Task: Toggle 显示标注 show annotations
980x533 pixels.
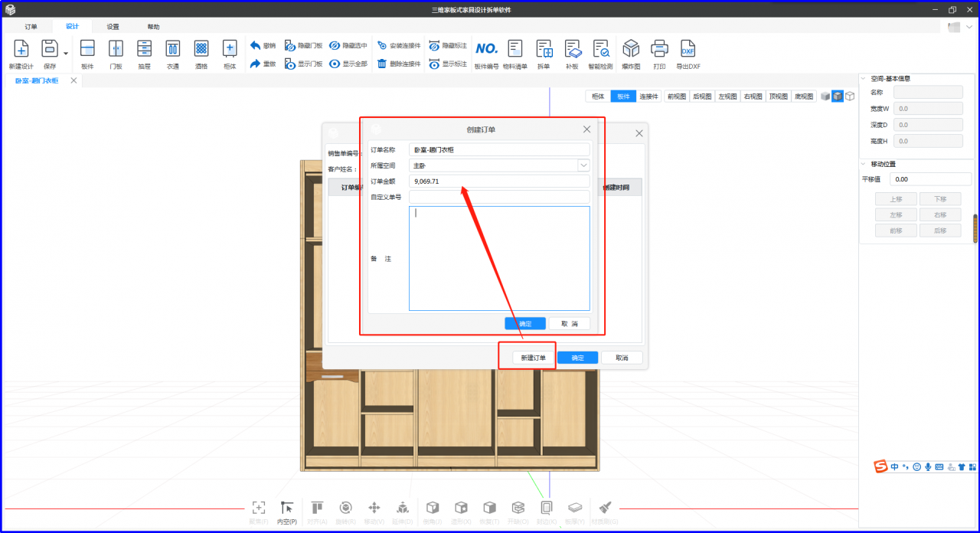Action: pyautogui.click(x=448, y=64)
